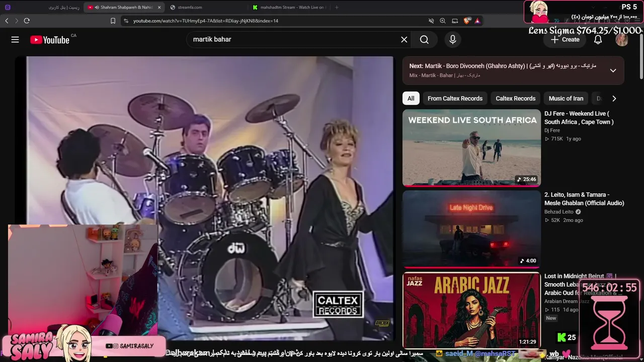
Task: Click the purple pinned tab icon
Action: point(7,8)
